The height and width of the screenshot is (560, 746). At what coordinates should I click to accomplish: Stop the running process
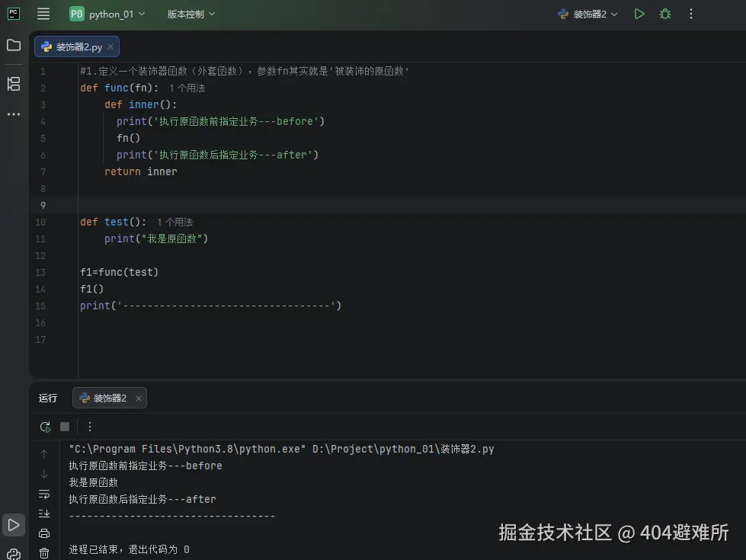(x=65, y=427)
